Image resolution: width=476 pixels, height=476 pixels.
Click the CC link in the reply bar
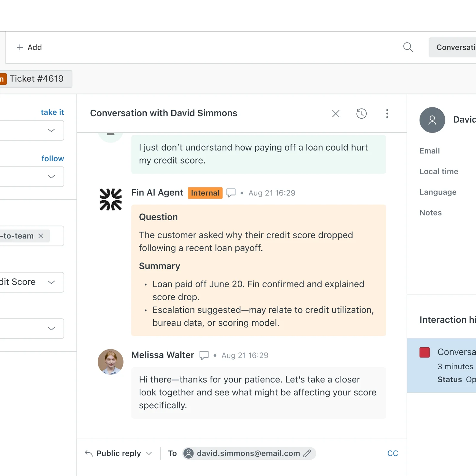[392, 453]
